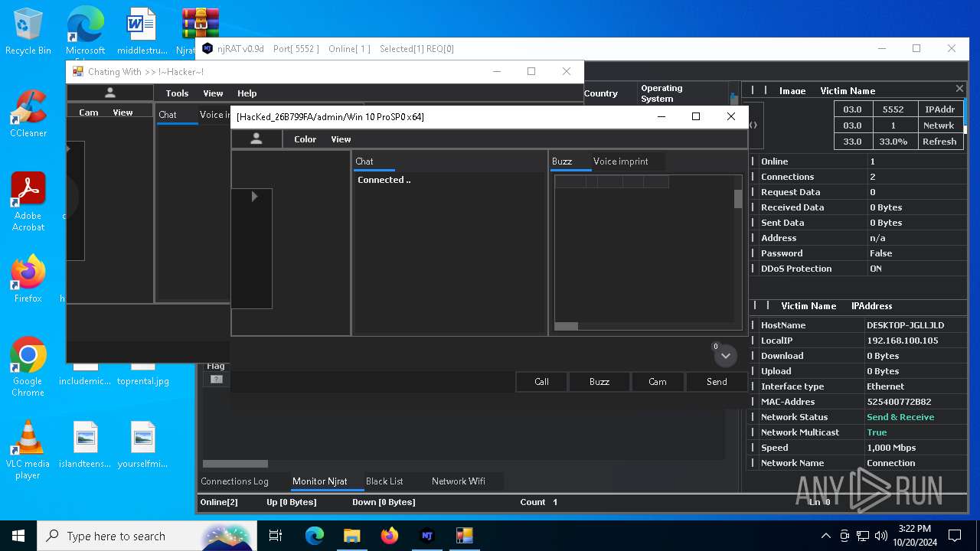The height and width of the screenshot is (551, 980).
Task: Open Google Chrome desktop icon
Action: coord(28,367)
